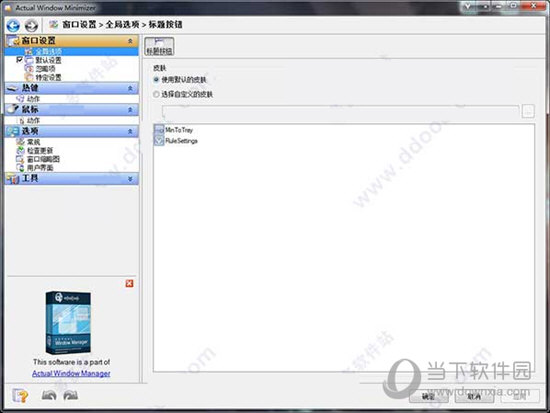Confirm with the 确定 button
Image resolution: width=550 pixels, height=413 pixels.
(429, 397)
